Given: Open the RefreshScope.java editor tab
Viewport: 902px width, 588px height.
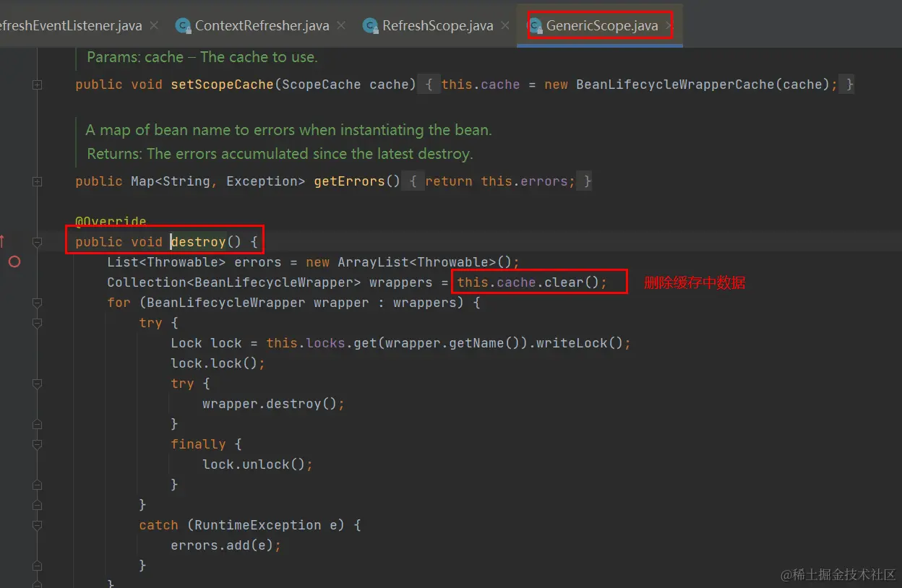Looking at the screenshot, I should (437, 26).
